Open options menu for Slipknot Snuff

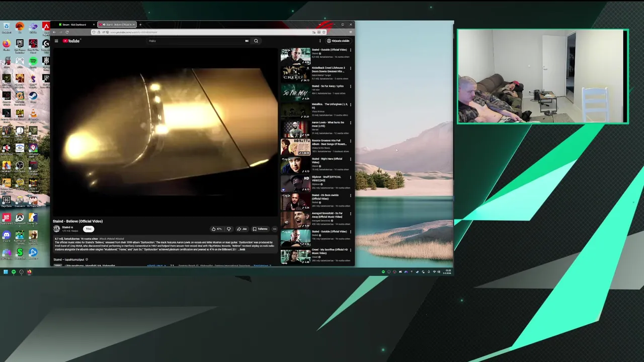tap(351, 177)
